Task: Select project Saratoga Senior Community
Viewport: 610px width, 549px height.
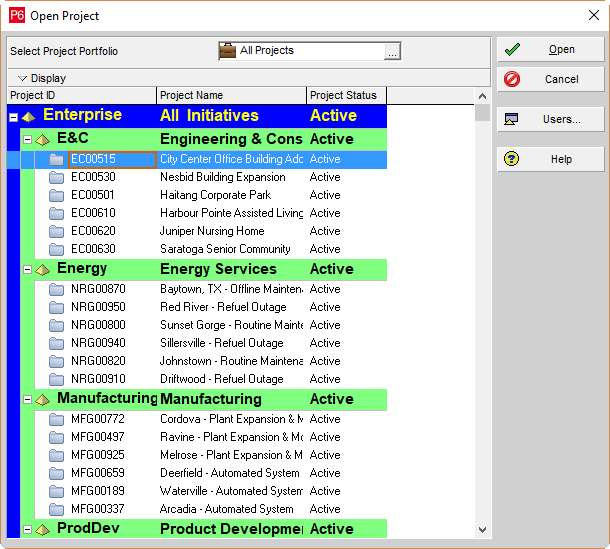Action: pos(225,249)
